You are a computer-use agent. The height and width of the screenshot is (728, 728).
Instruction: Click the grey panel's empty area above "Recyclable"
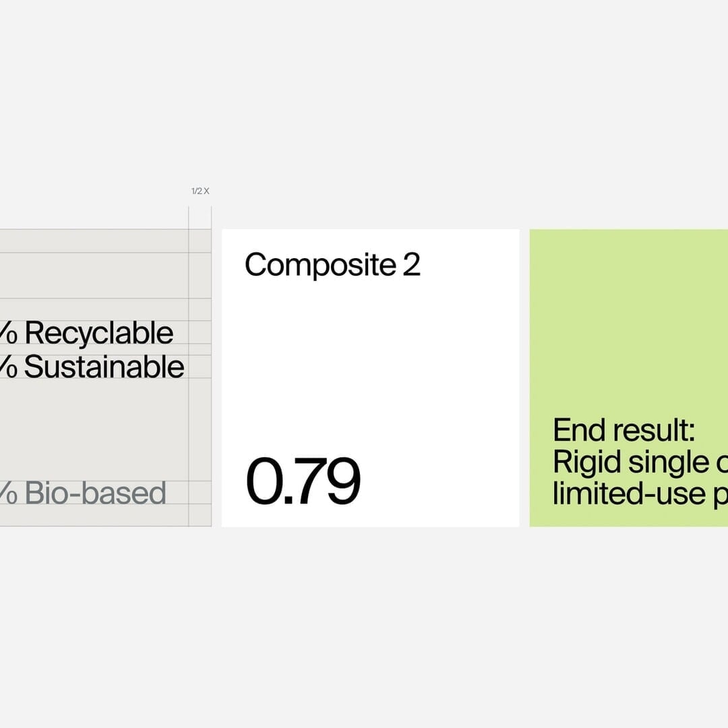coord(94,274)
